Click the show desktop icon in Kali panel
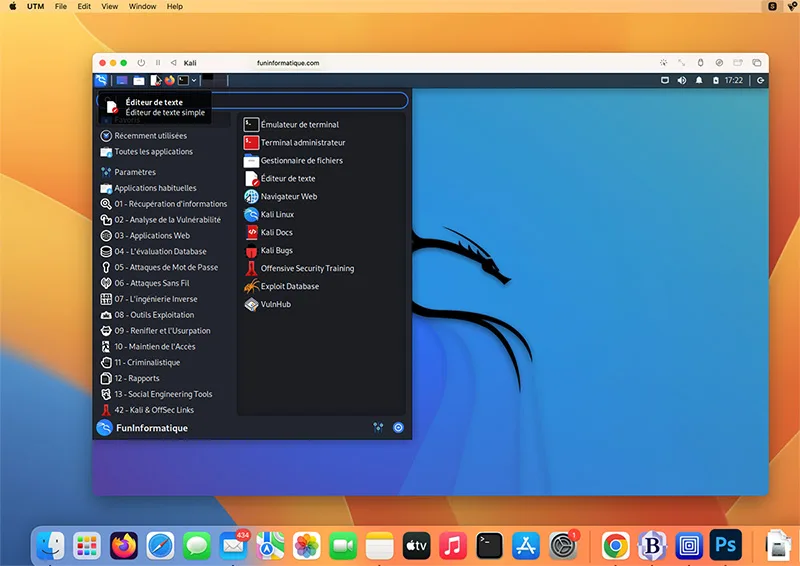This screenshot has width=800, height=566. coord(122,81)
